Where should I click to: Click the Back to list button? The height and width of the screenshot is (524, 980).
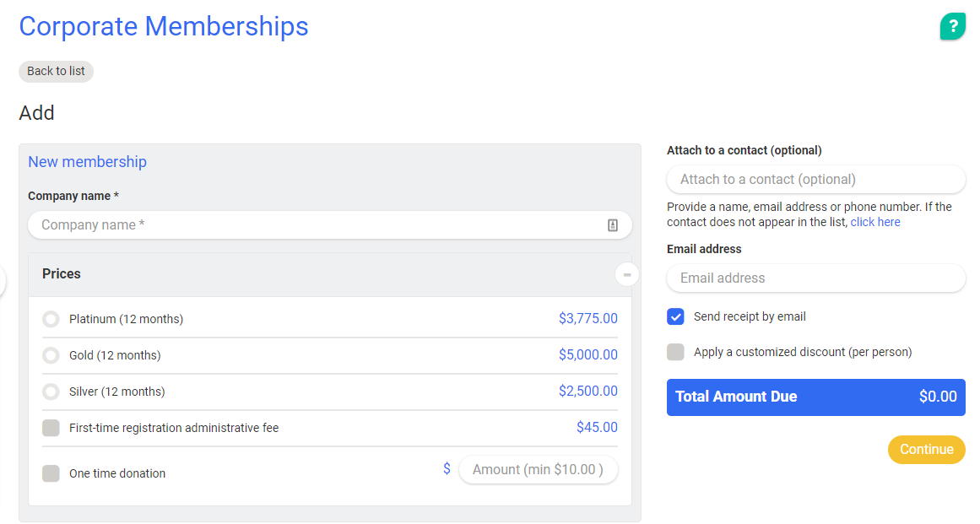56,71
